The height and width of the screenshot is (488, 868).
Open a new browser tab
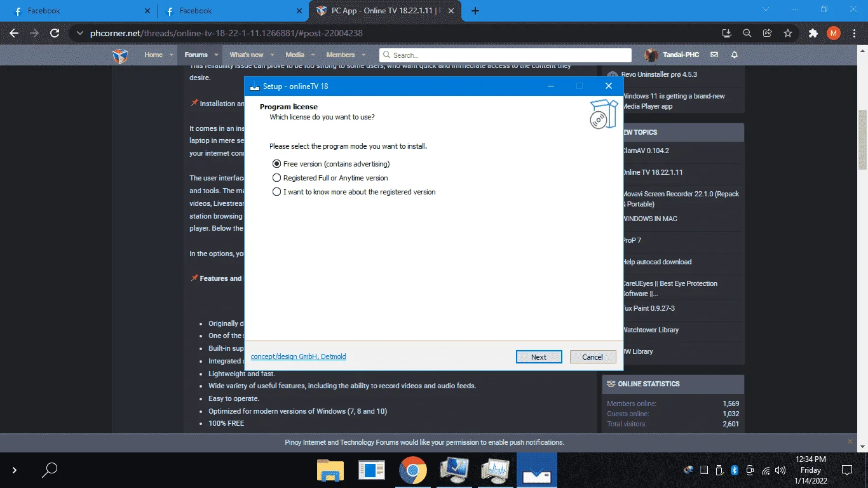[475, 11]
